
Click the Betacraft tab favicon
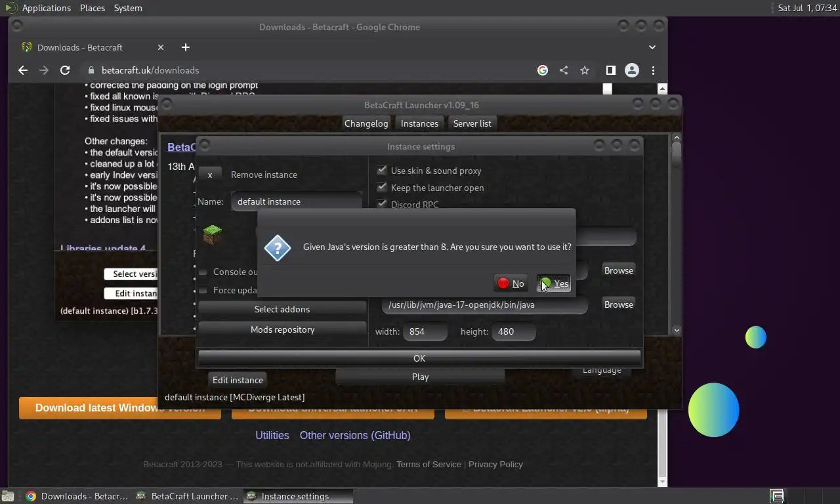pyautogui.click(x=27, y=47)
